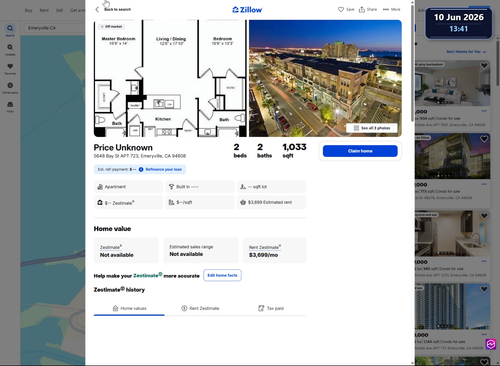Open the floor plan photo
Viewport: 500px width, 366px height.
[x=170, y=78]
